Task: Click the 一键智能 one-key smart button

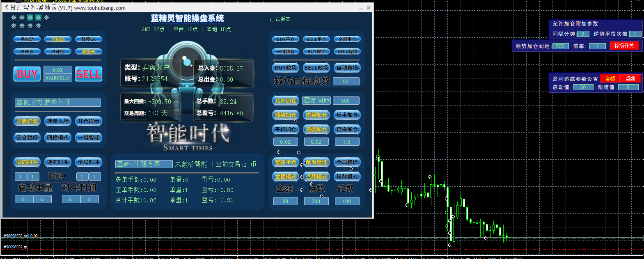Action: click(x=89, y=138)
